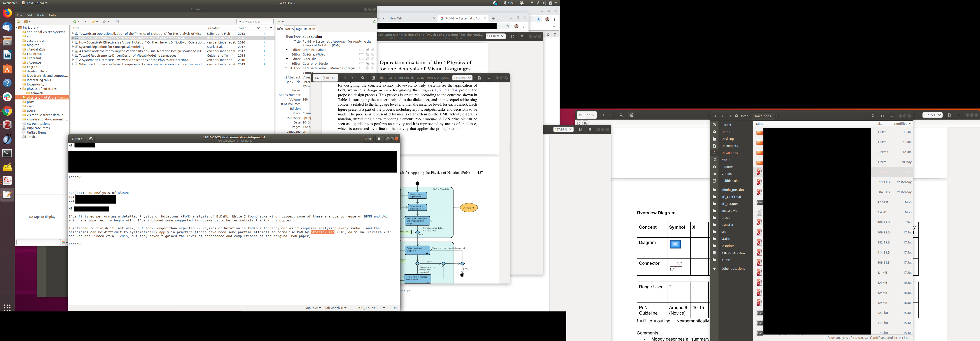Click the Add Item by Identifier wand icon
Image resolution: width=980 pixels, height=341 pixels.
(86, 22)
